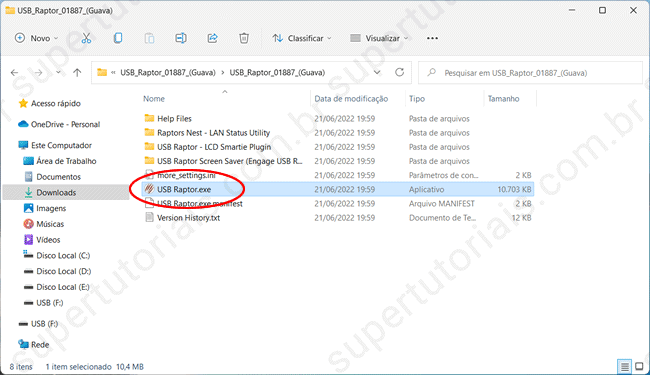This screenshot has height=375, width=650.
Task: Select Este Computador in navigation pane
Action: [x=61, y=145]
